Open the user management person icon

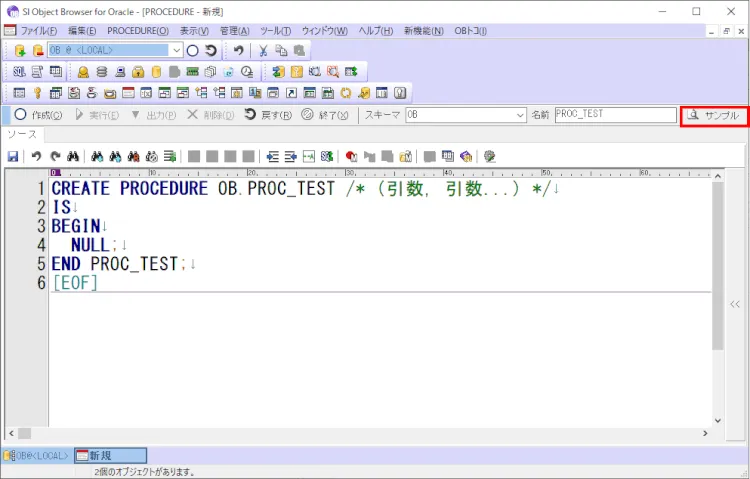click(83, 72)
